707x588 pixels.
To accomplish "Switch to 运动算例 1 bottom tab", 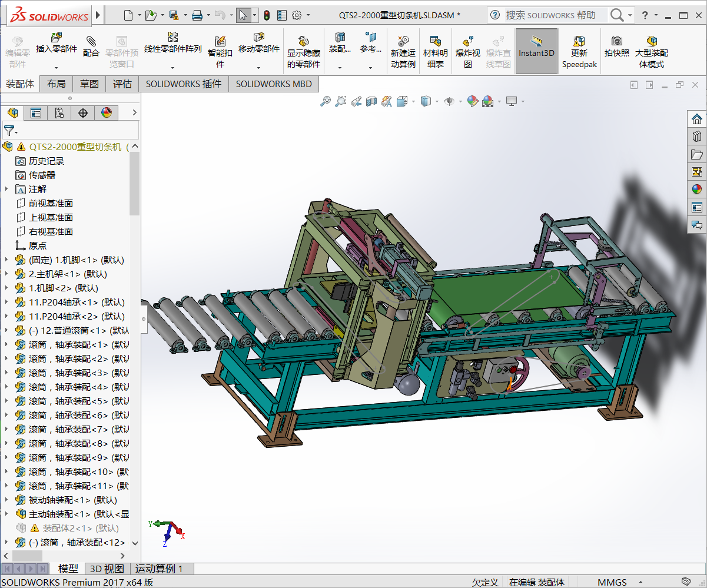I will pos(160,569).
